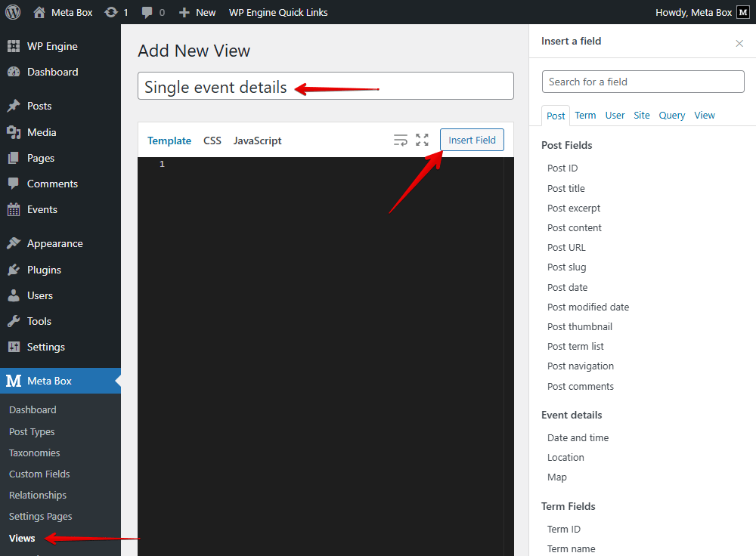Click the Insert Field button
This screenshot has height=556, width=756.
[472, 140]
